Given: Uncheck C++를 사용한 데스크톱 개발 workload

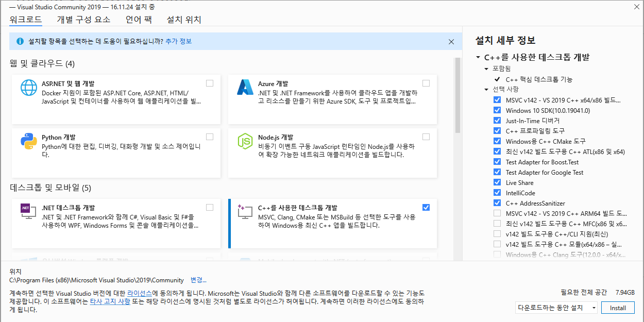Looking at the screenshot, I should [426, 208].
